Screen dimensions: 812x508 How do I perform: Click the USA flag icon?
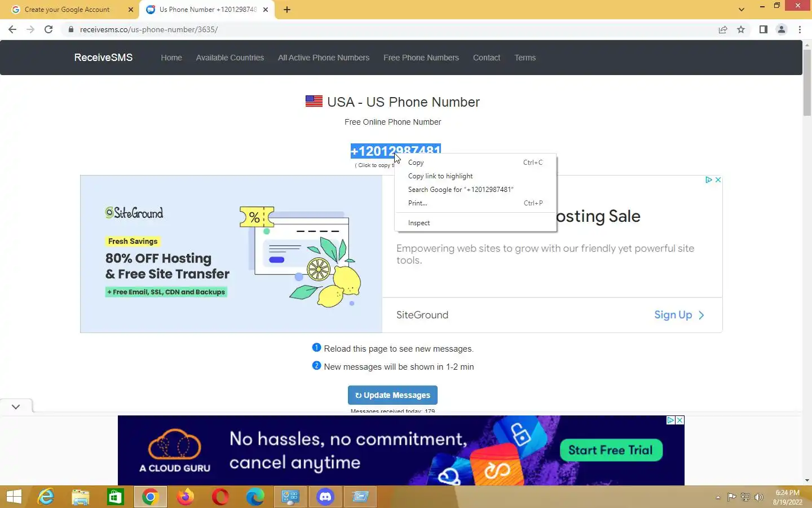coord(314,101)
